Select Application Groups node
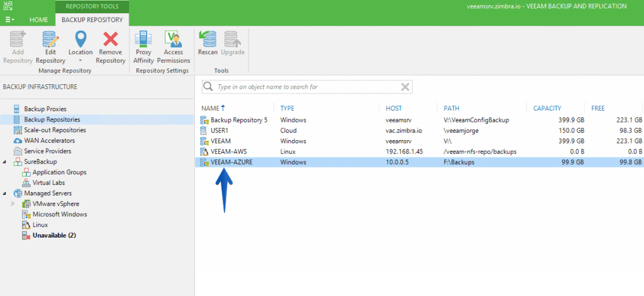 coord(60,172)
